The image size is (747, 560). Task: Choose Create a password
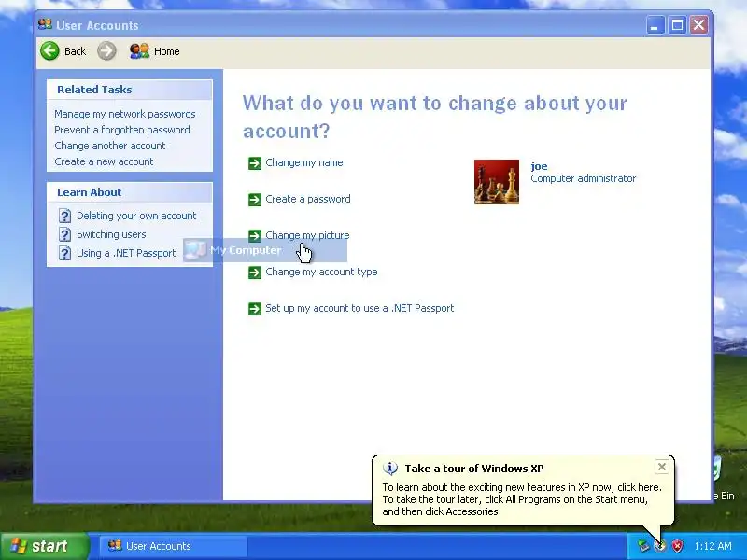click(308, 199)
